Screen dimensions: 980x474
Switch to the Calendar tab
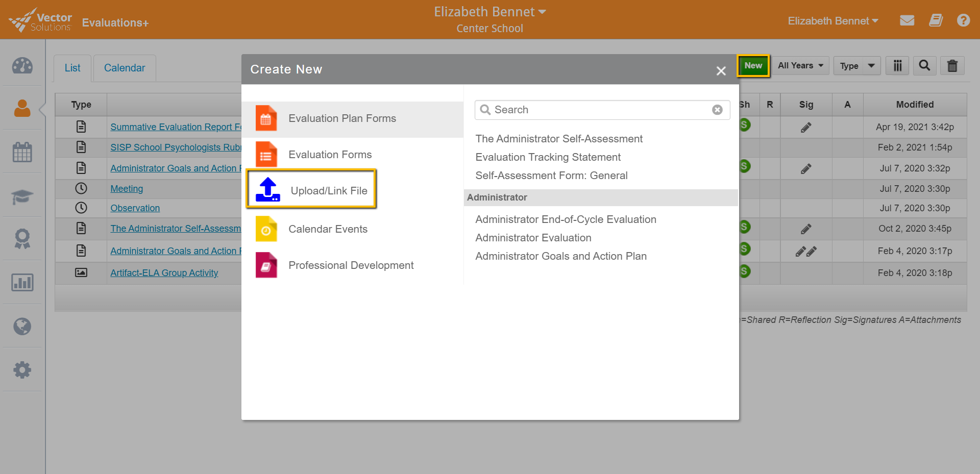point(125,68)
